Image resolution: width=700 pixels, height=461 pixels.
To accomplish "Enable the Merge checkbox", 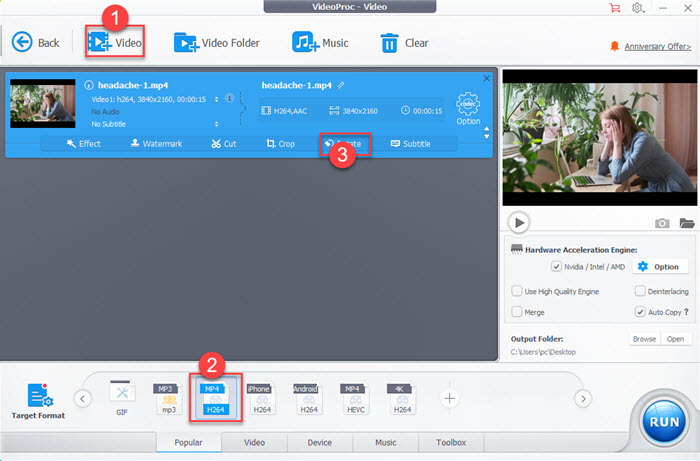I will pyautogui.click(x=517, y=311).
